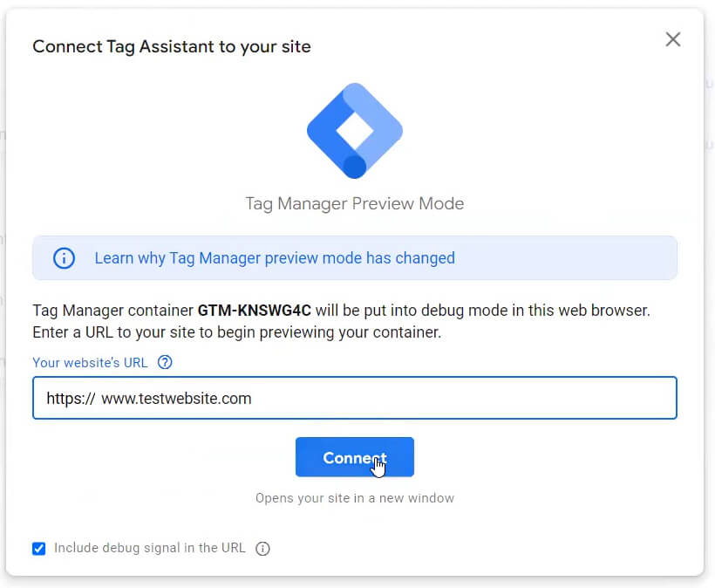
Task: Click the help icon beside Your website's URL
Action: click(x=165, y=362)
